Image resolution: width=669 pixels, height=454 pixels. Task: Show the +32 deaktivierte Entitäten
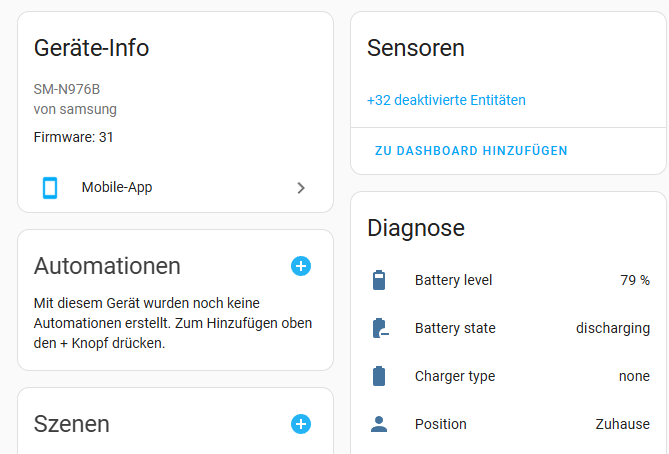pyautogui.click(x=446, y=100)
